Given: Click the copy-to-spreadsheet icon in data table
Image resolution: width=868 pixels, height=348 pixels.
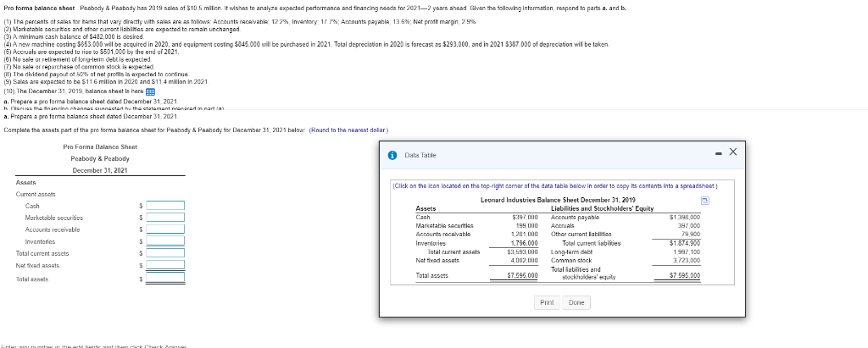Looking at the screenshot, I should [x=705, y=200].
